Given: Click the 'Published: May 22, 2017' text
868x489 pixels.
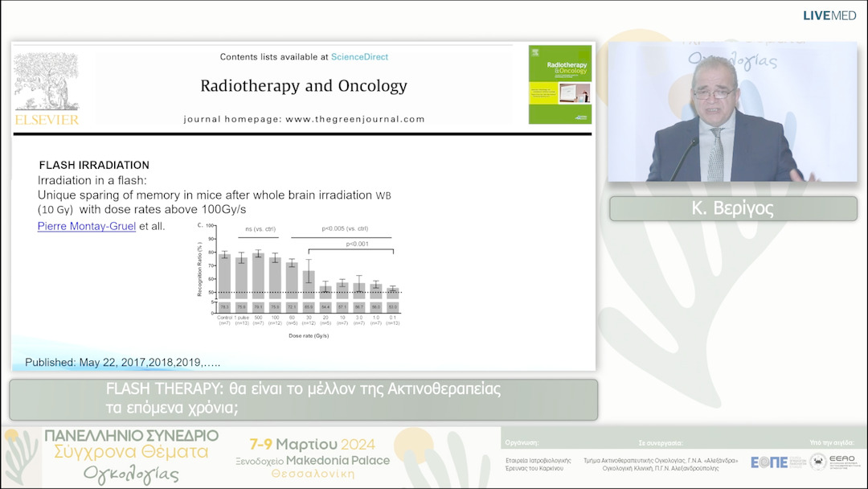Looking at the screenshot, I should [x=85, y=362].
